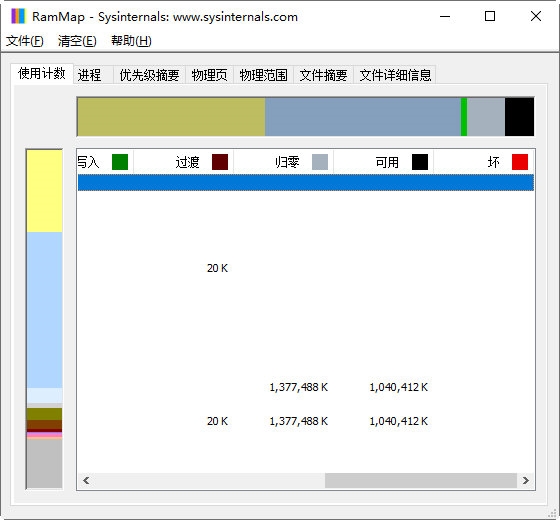The image size is (560, 520).
Task: Click the bottom row 1,377,488 K value
Action: pos(299,421)
